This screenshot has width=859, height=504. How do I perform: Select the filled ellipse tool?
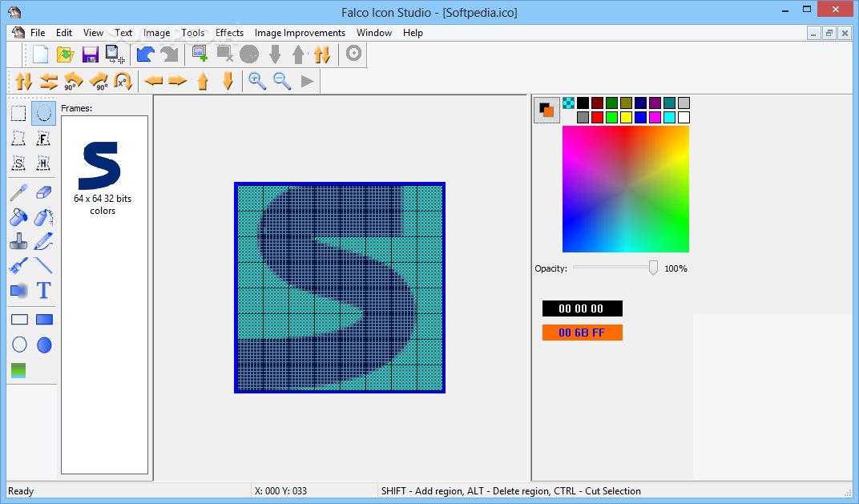(x=44, y=345)
